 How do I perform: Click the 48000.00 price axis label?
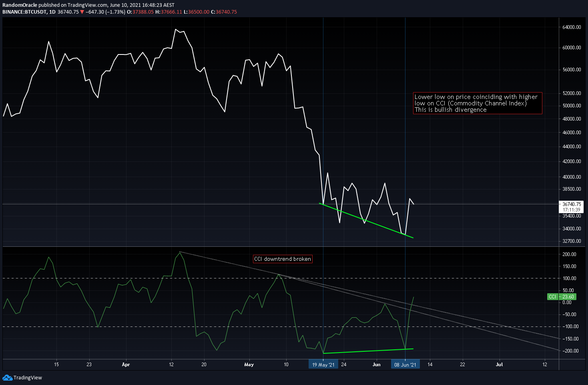click(572, 119)
